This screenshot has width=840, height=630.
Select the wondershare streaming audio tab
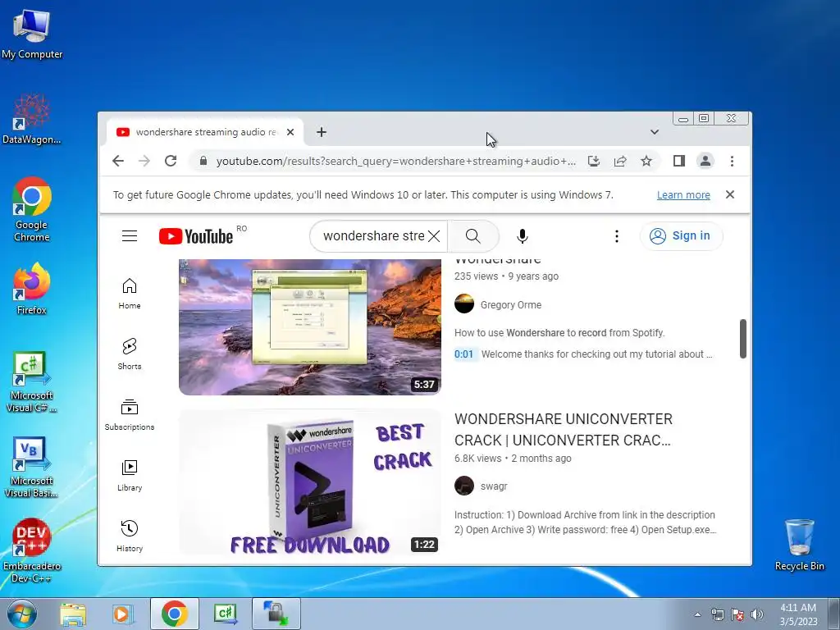click(x=204, y=132)
